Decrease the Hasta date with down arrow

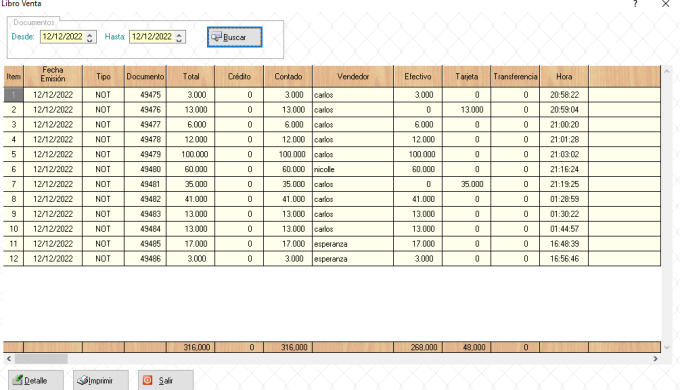point(179,40)
